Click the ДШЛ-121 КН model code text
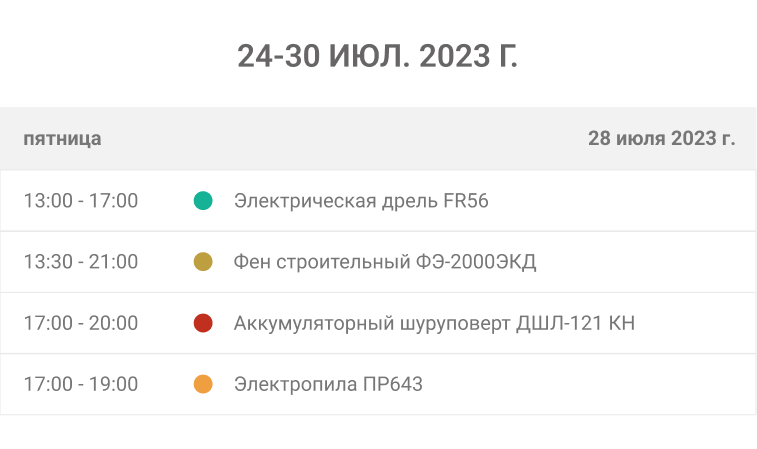 click(575, 323)
